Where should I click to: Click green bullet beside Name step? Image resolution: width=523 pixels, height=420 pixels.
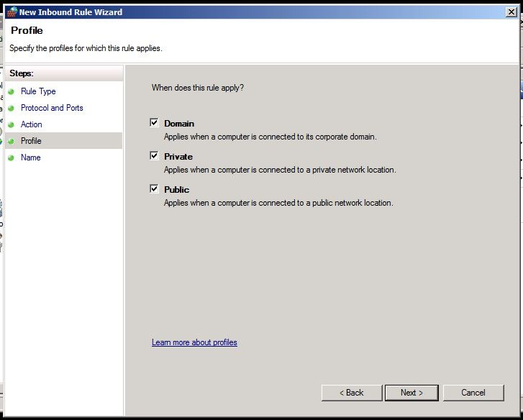coord(12,158)
